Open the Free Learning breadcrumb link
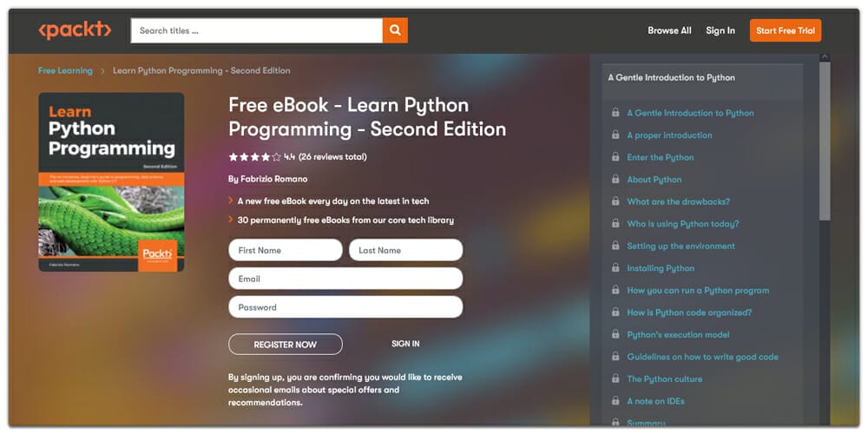Screen dimensions: 868x434 coord(65,71)
